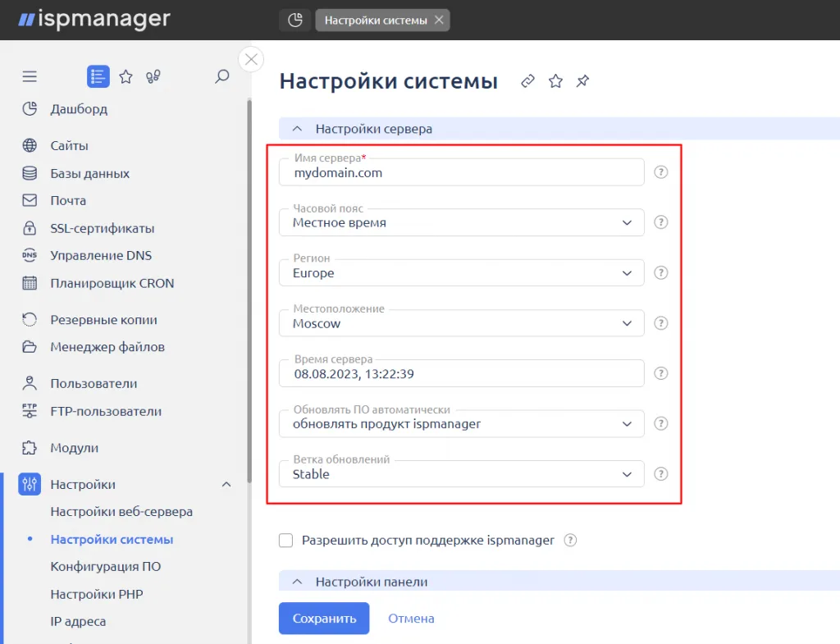Click the Менеджер файлов folder icon

(x=30, y=347)
